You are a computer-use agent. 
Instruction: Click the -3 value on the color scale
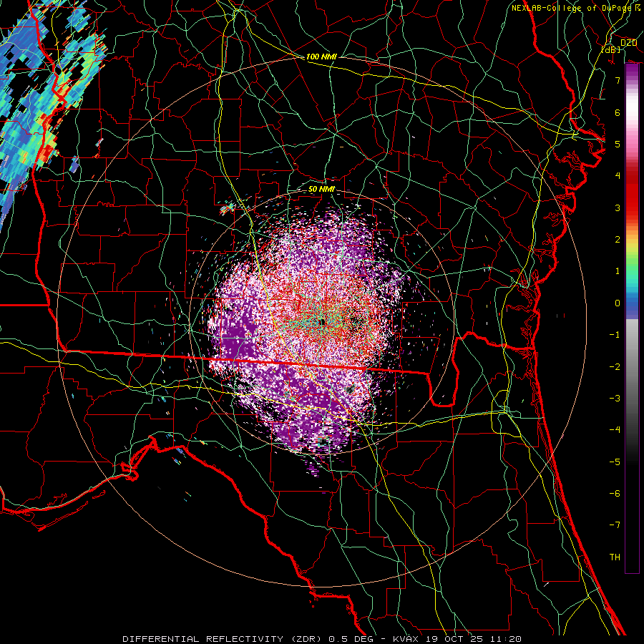pyautogui.click(x=615, y=398)
